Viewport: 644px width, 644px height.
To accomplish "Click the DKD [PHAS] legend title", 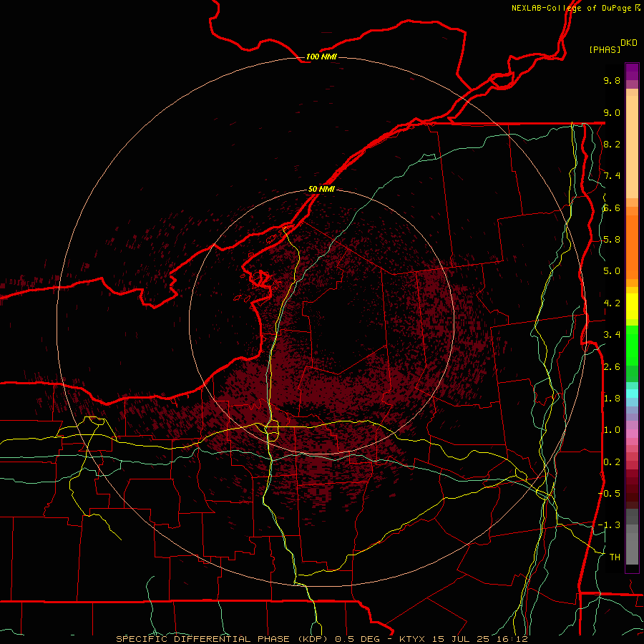I will click(x=613, y=46).
